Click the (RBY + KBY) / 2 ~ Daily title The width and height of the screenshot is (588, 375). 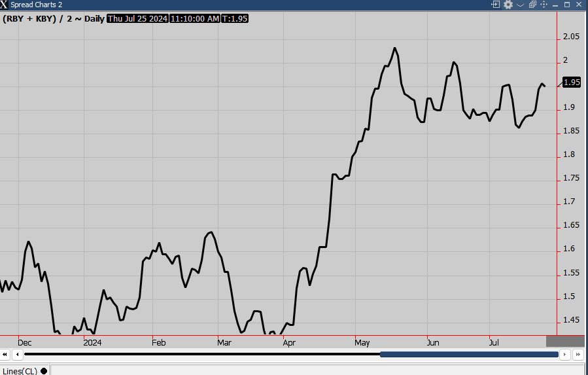tap(53, 19)
